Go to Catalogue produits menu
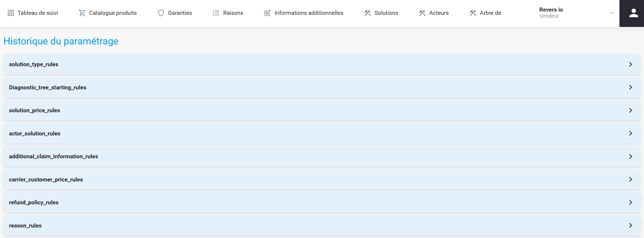Image resolution: width=644 pixels, height=238 pixels. click(x=113, y=13)
